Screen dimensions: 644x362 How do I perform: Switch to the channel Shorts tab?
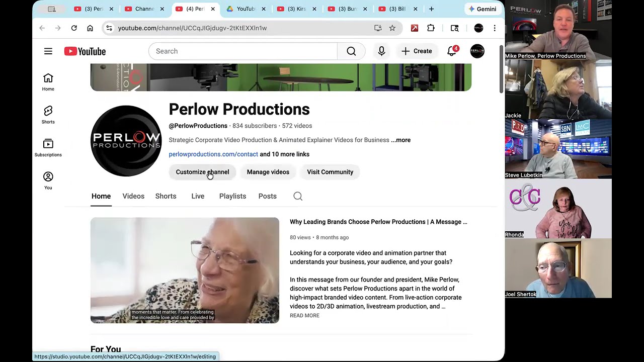[166, 196]
